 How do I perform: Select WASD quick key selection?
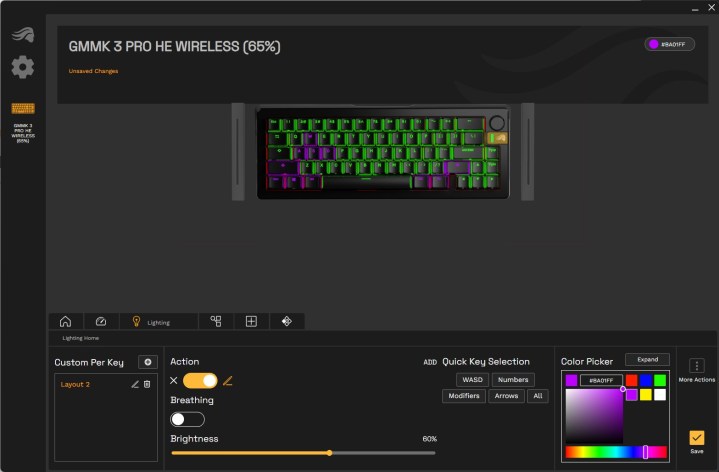click(x=472, y=380)
